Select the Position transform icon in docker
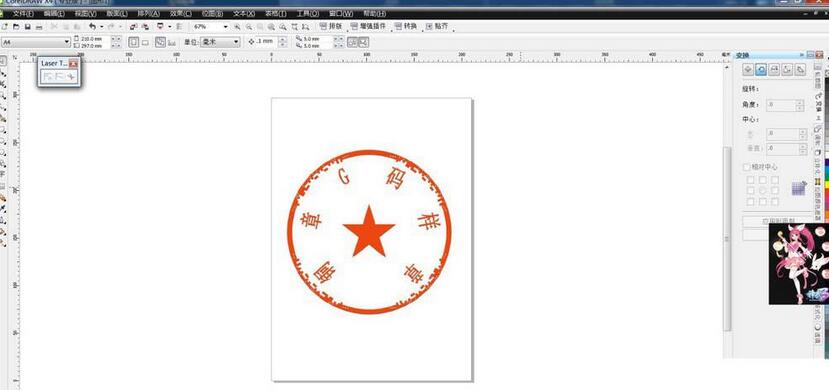Screen dimensions: 829x390 tap(748, 69)
